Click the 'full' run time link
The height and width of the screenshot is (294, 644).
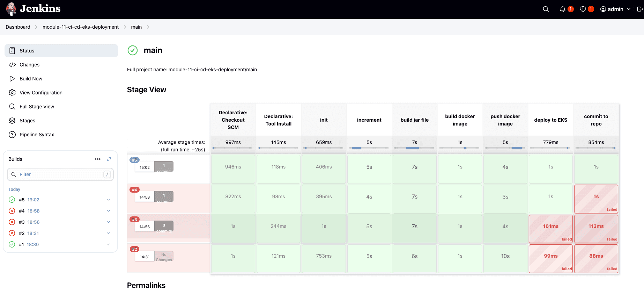166,150
